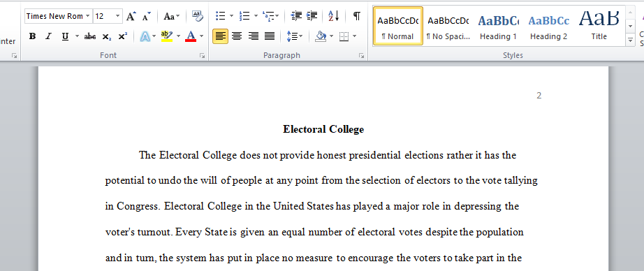
Task: Apply No Spacing style
Action: pyautogui.click(x=448, y=26)
